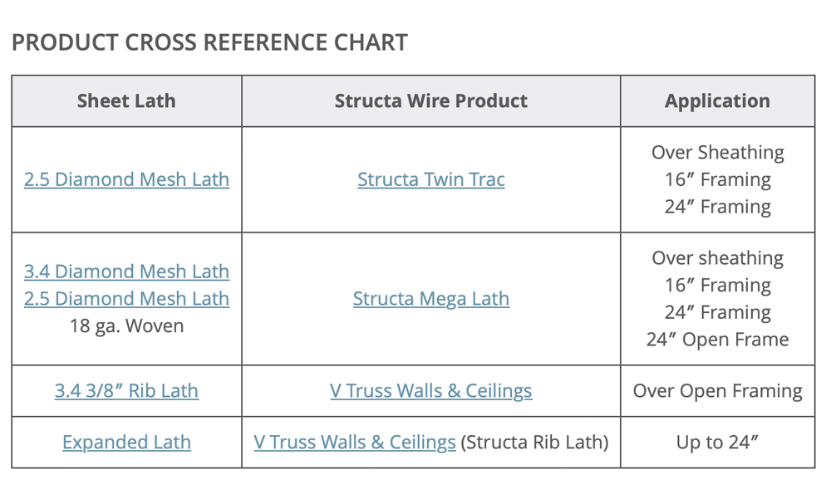Open V Truss Walls & Ceilings link before (Structa Rib Lath)

coord(355,443)
